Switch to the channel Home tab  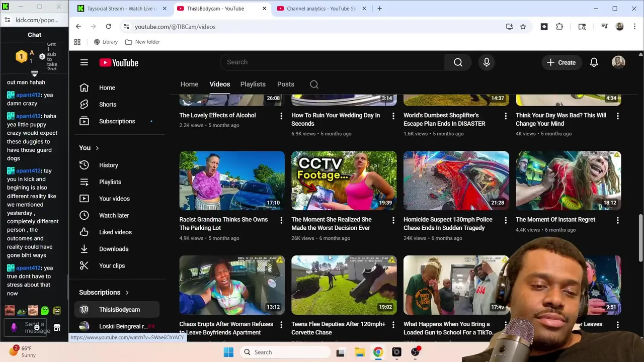click(189, 84)
